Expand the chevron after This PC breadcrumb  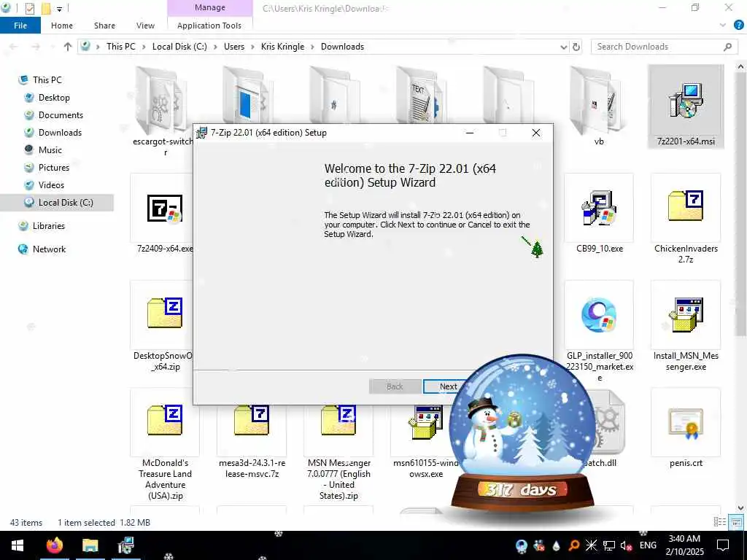coord(144,47)
